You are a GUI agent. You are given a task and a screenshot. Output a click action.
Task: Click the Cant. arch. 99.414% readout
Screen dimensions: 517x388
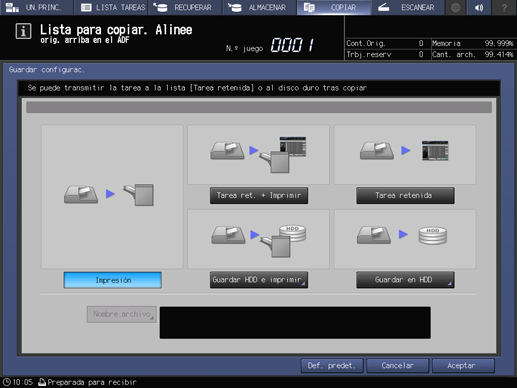473,54
